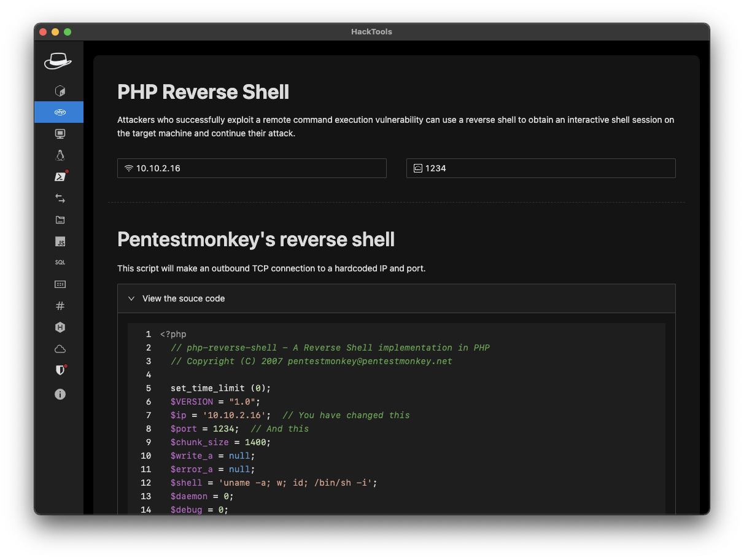744x560 pixels.
Task: Click the '$chunk_size = 1400;' code line
Action: 220,442
